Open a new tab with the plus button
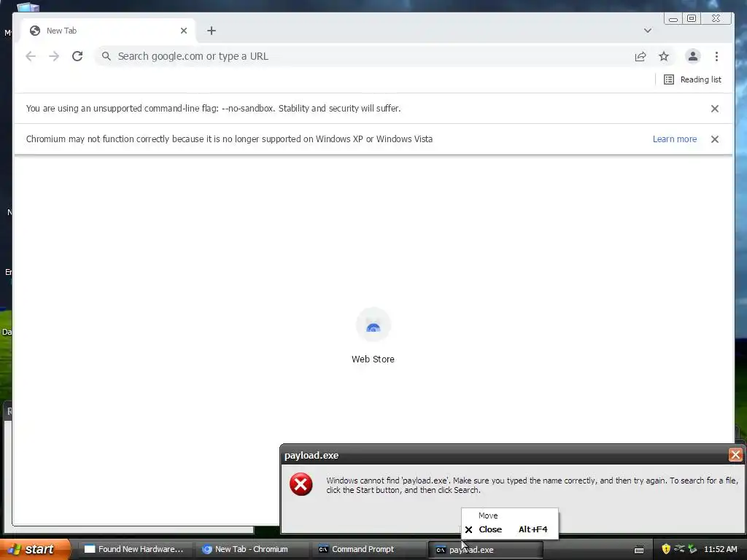This screenshot has width=747, height=560. [212, 31]
